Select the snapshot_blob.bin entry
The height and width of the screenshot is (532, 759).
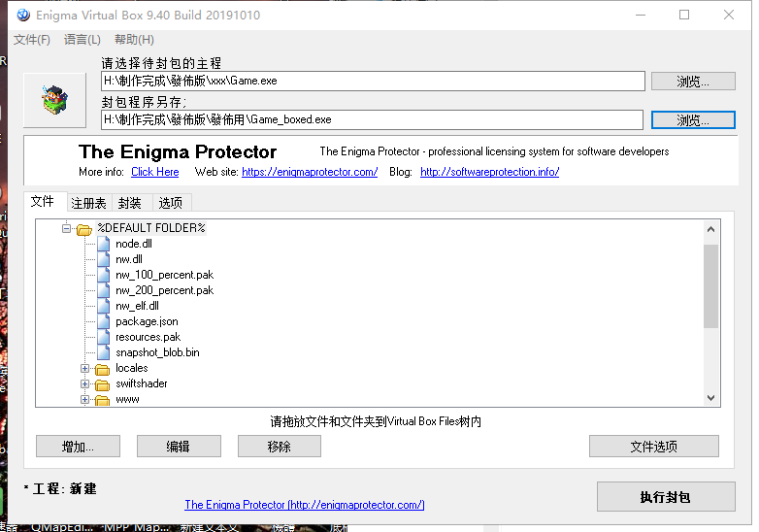[157, 352]
